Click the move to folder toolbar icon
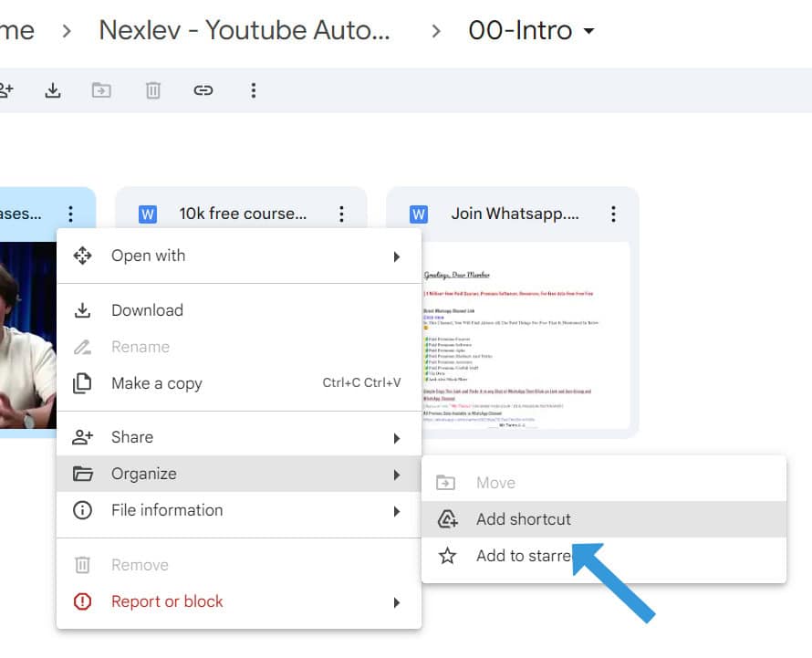 101,90
